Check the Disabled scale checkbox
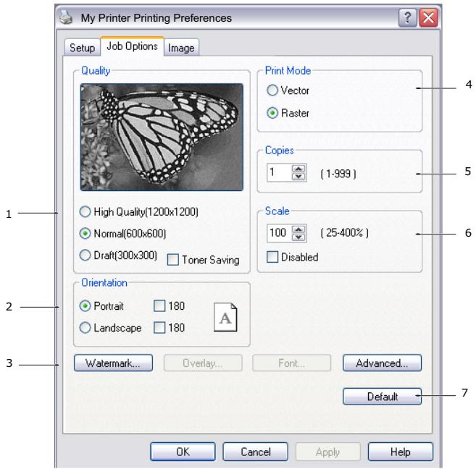 [272, 257]
